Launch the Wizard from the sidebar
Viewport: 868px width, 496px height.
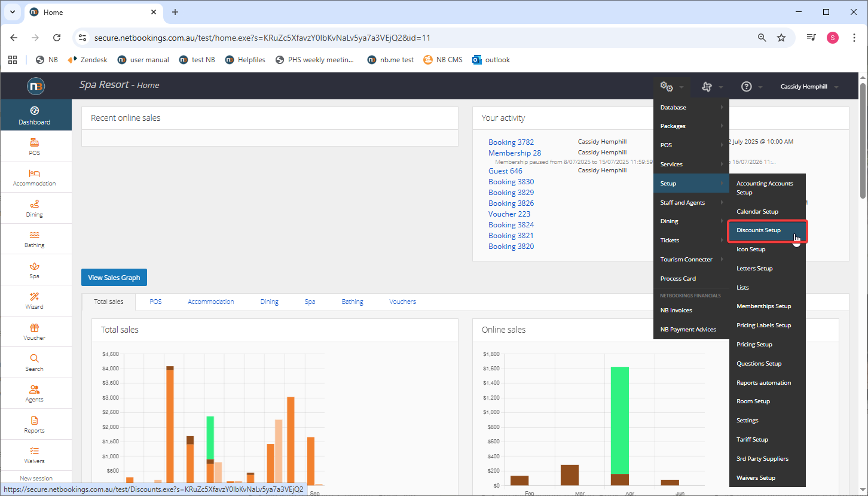[35, 300]
